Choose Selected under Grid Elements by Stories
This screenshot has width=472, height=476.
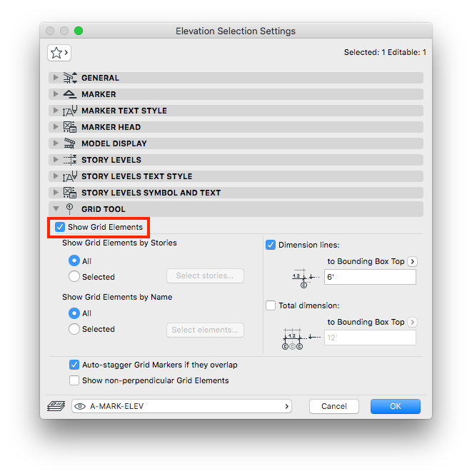click(x=74, y=276)
